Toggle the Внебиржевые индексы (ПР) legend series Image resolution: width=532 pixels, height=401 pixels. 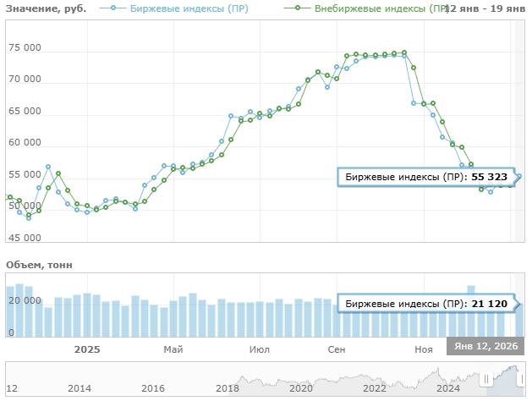tap(369, 8)
